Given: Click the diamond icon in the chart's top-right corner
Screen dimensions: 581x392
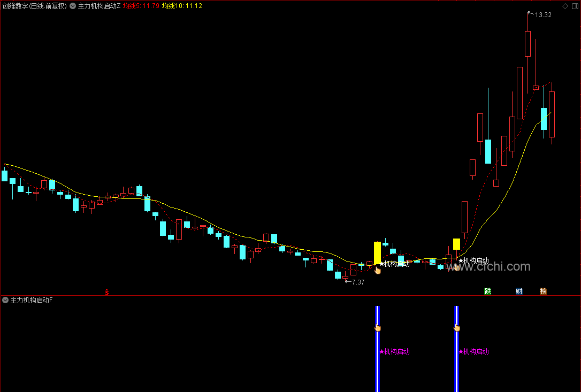Looking at the screenshot, I should 565,6.
